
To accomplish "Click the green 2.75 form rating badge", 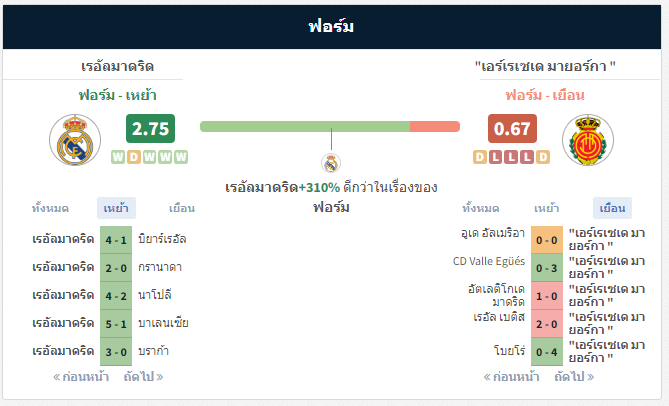I will (150, 128).
